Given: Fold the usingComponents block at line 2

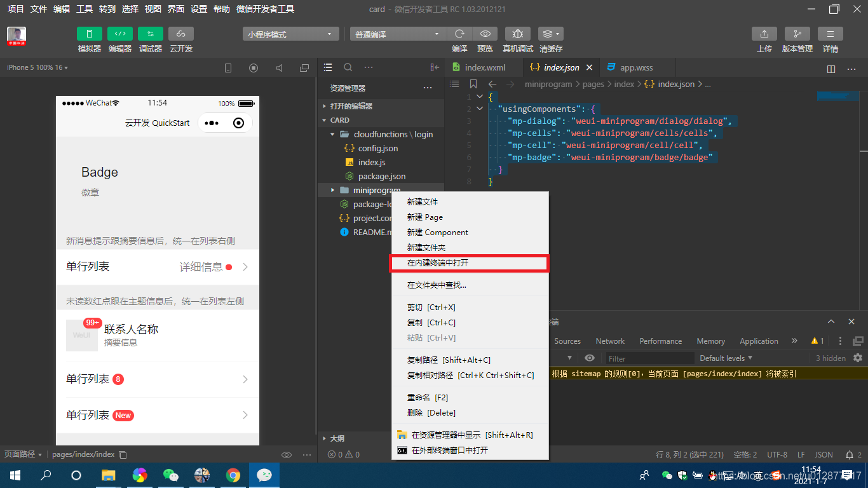Looking at the screenshot, I should (x=480, y=109).
